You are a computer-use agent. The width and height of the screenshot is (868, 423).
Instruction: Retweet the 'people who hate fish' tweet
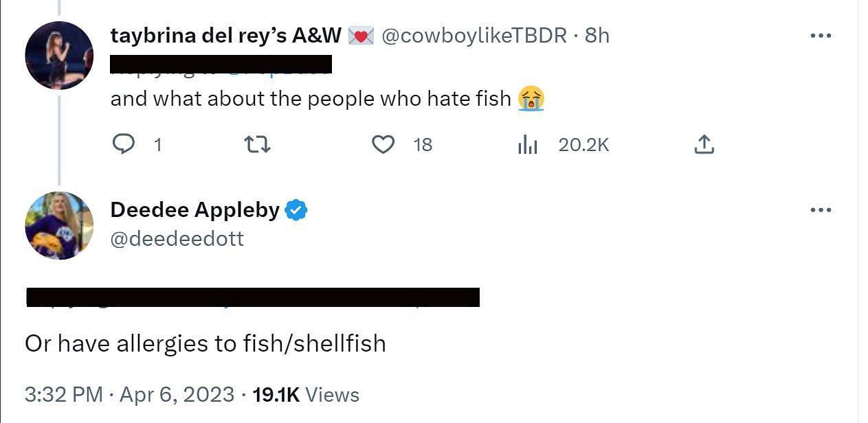(257, 144)
